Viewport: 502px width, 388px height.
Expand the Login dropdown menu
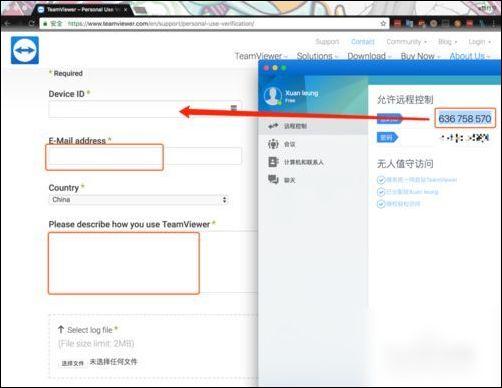pos(479,42)
